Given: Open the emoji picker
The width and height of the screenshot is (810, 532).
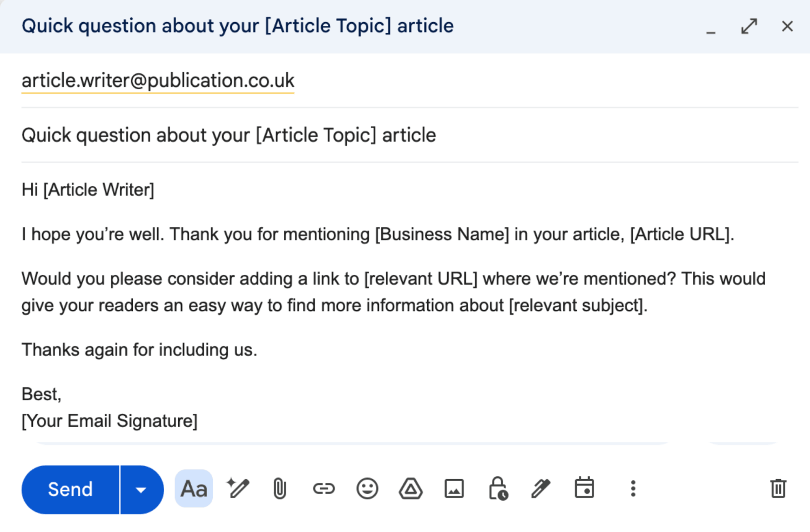Looking at the screenshot, I should pos(367,489).
